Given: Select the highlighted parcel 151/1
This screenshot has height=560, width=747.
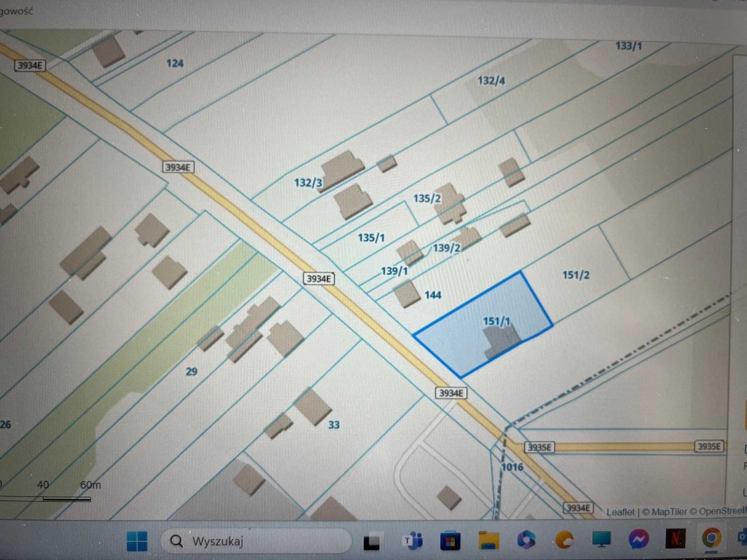Looking at the screenshot, I should 483,324.
